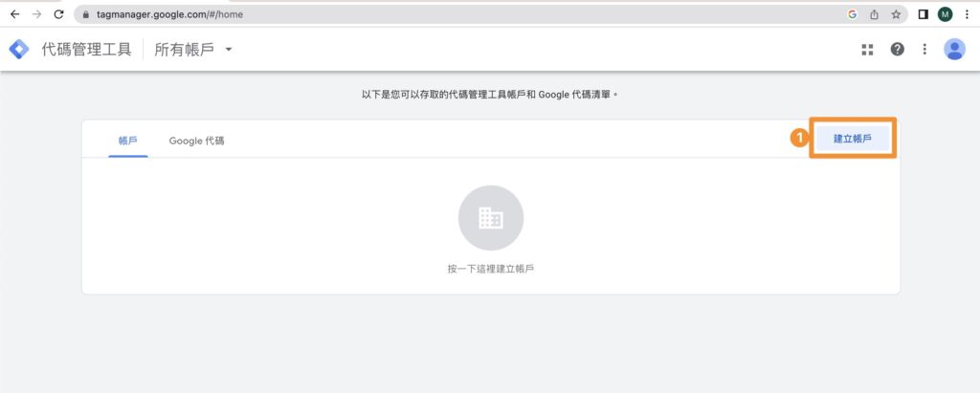
Task: Click the 以下是您可以存取的 description text
Action: coord(491,95)
